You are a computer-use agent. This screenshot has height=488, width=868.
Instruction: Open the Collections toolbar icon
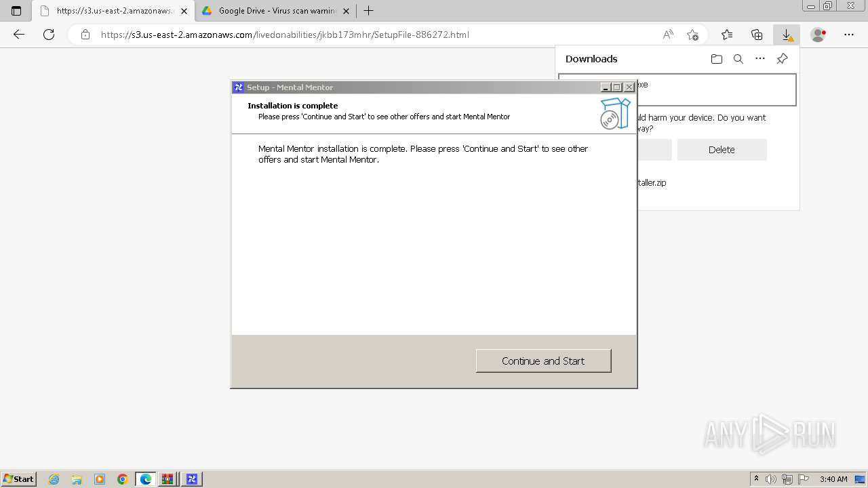pos(757,35)
